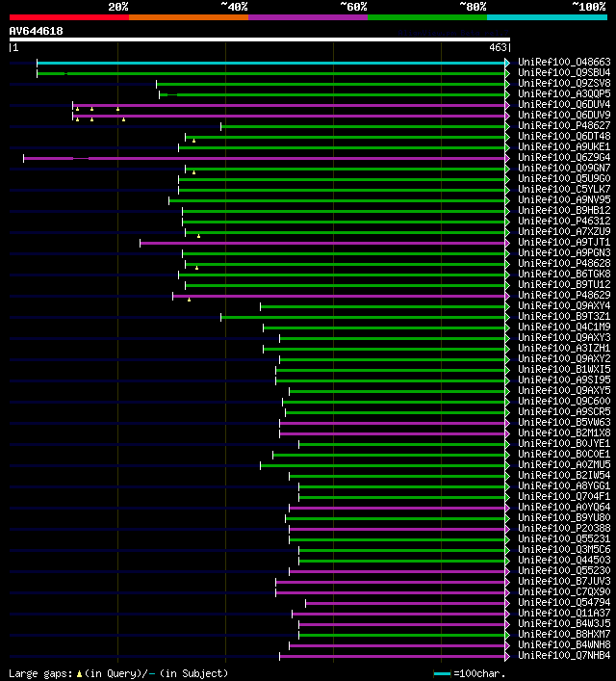
Task: Click the AV644618 query name
Action: click(x=36, y=31)
